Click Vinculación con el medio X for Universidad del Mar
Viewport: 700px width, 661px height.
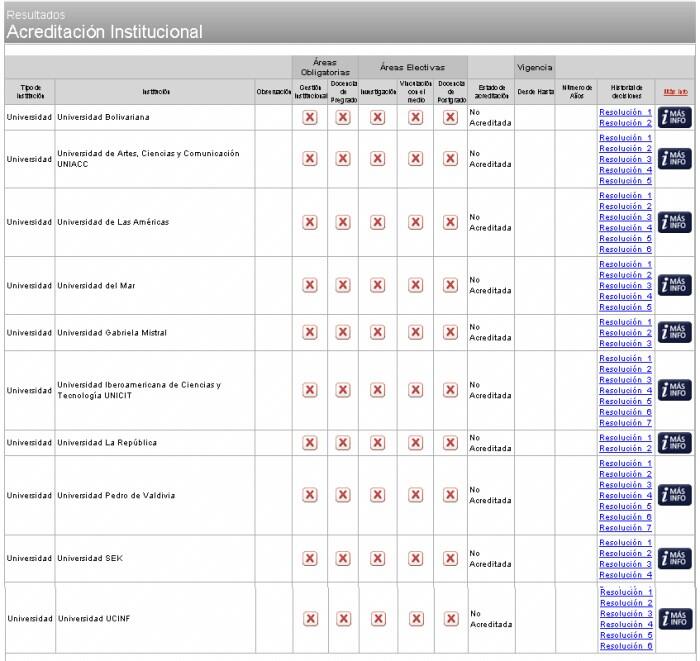(415, 285)
